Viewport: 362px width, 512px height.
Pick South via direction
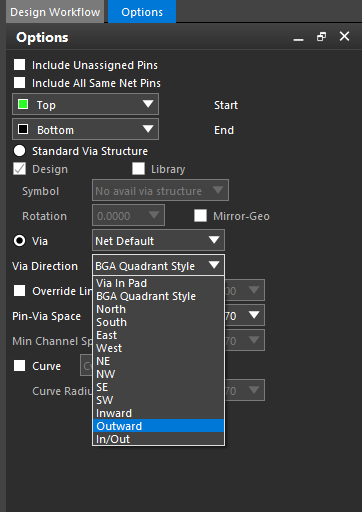pos(158,322)
